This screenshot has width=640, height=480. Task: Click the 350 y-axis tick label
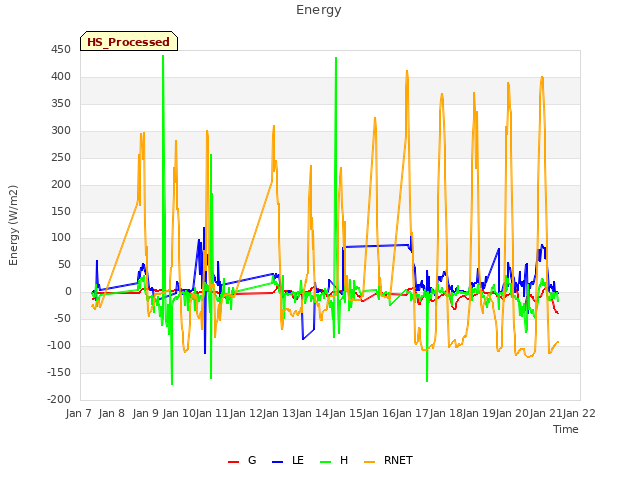coord(61,104)
